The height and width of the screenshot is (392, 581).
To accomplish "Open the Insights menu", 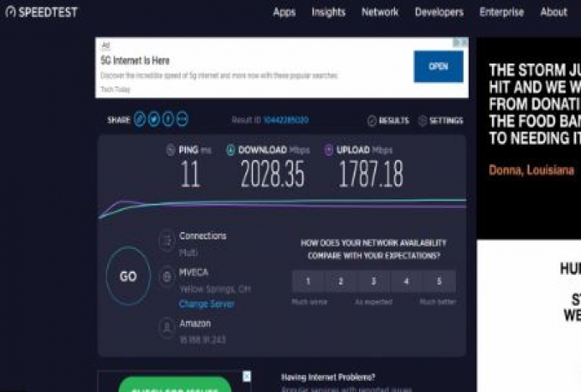I will pos(328,12).
